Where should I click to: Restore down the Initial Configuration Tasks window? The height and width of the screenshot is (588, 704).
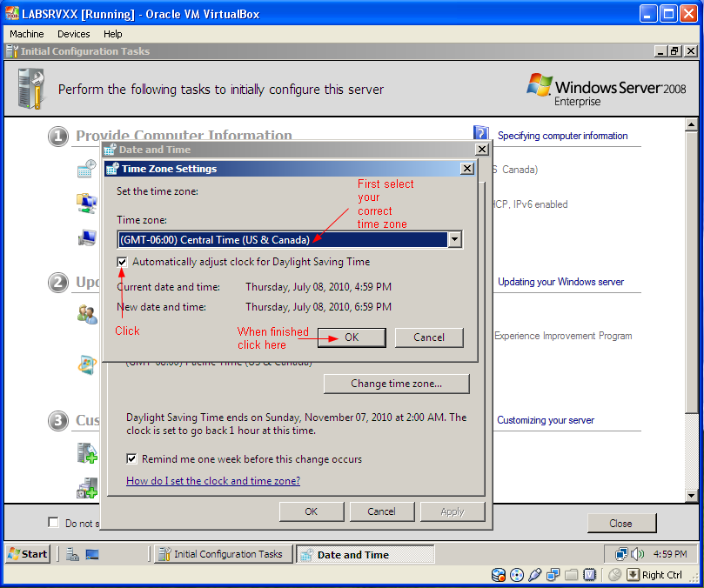pos(674,51)
